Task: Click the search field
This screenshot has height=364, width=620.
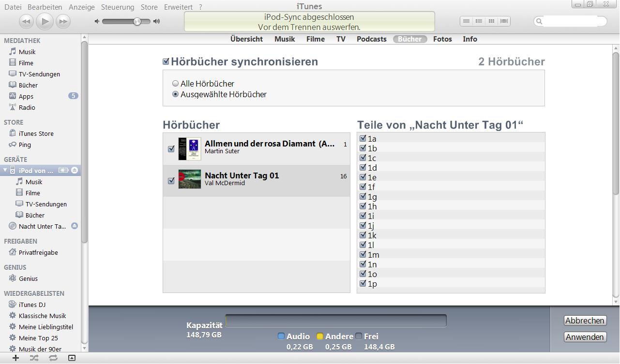Action: click(570, 21)
